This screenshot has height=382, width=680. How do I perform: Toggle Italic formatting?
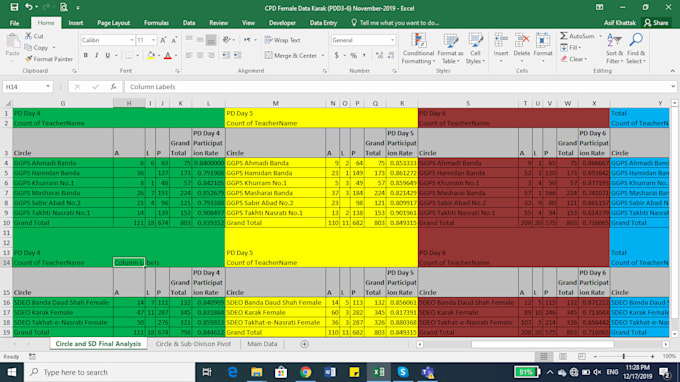point(96,56)
